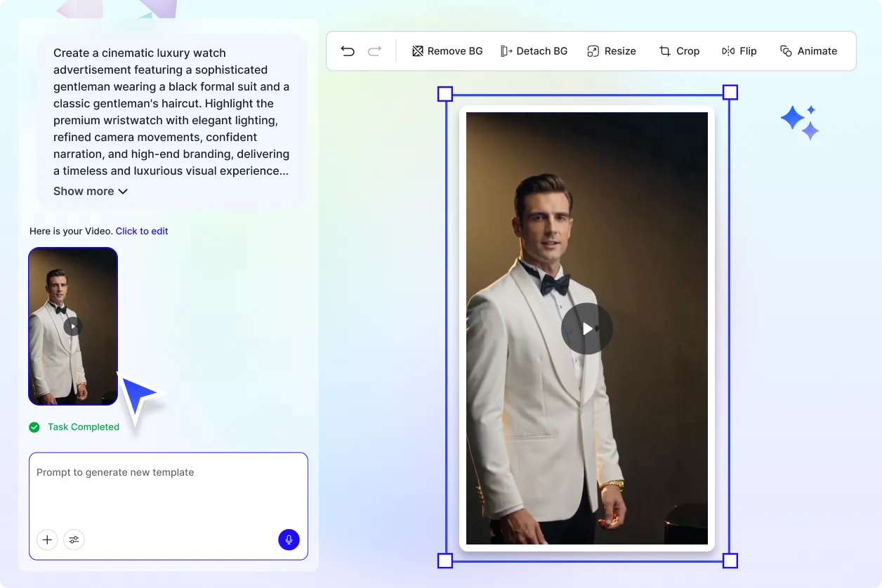Play the large preview video
This screenshot has height=588, width=882.
[587, 328]
